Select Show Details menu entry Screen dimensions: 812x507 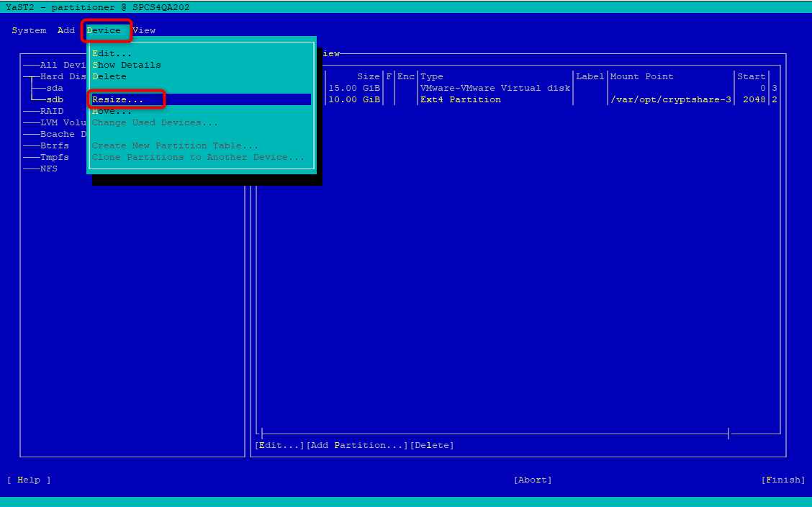[x=127, y=65]
